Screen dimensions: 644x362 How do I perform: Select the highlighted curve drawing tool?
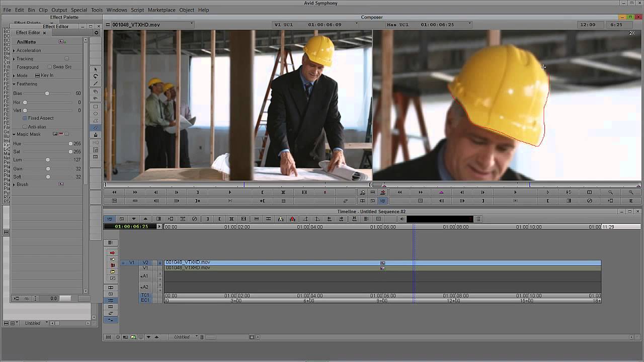[x=96, y=128]
